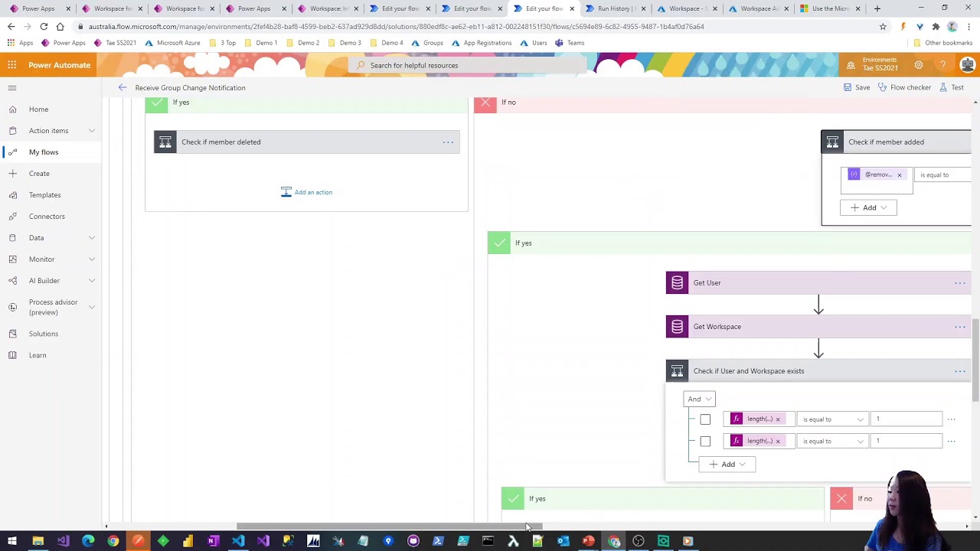Screen dimensions: 980x551
Task: Expand Data section in sidebar
Action: (x=92, y=238)
